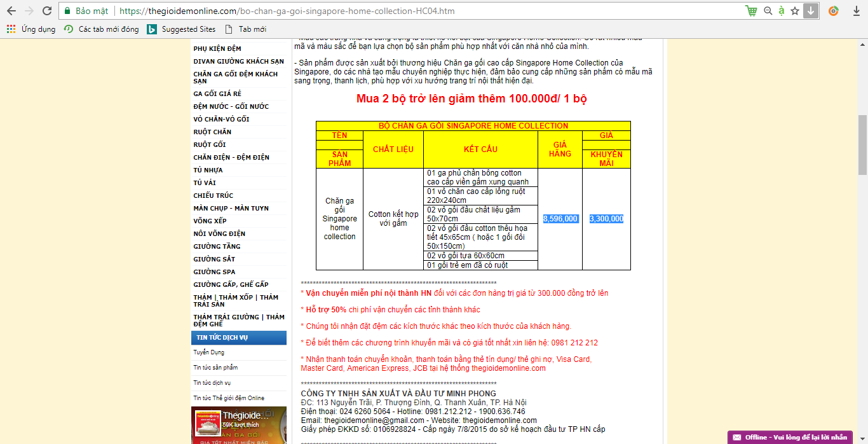
Task: Open DIVAN GIƯỜNG KHÁCH SẠN category
Action: (239, 62)
